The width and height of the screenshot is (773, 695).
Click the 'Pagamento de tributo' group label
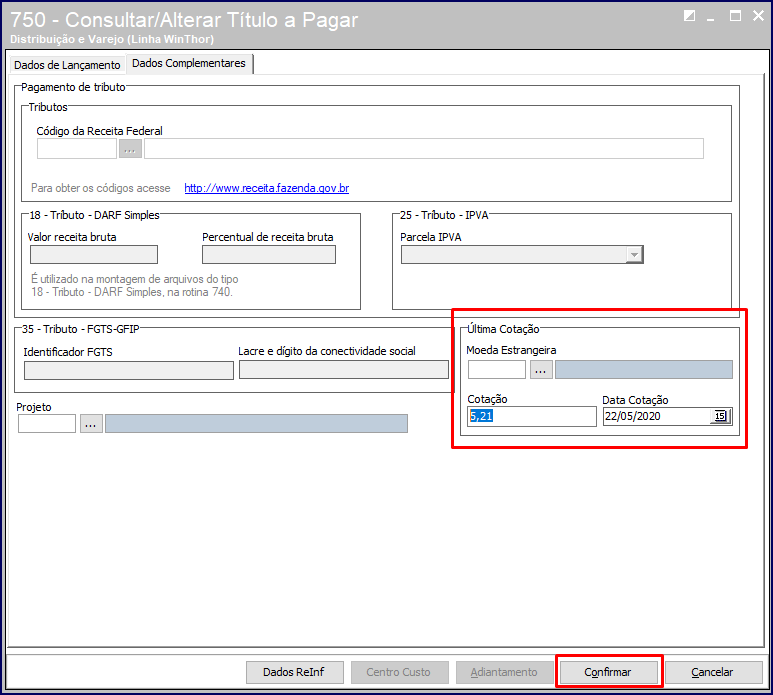click(73, 87)
